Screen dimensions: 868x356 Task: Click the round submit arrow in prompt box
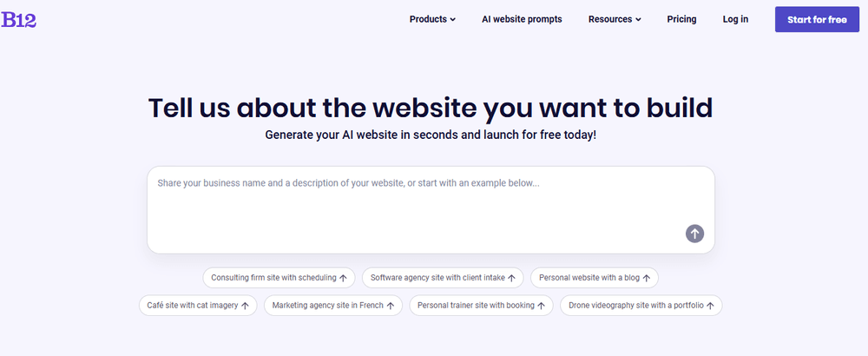(x=694, y=233)
